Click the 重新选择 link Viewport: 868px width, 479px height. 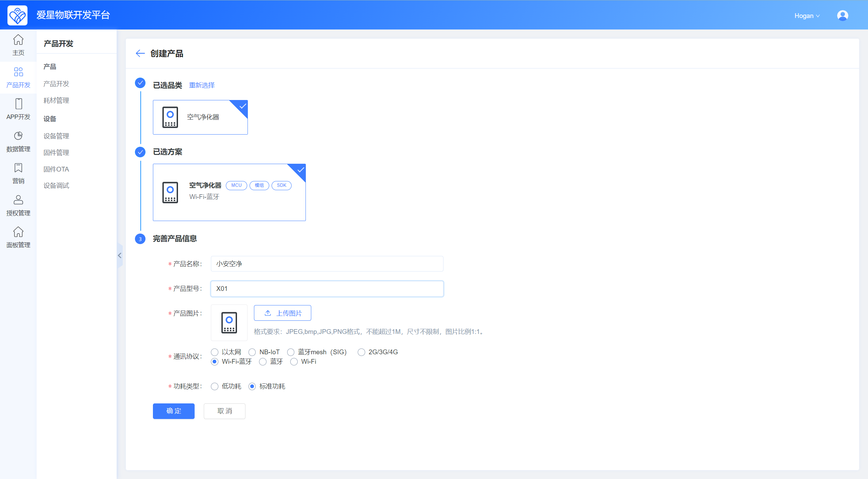[x=202, y=85]
